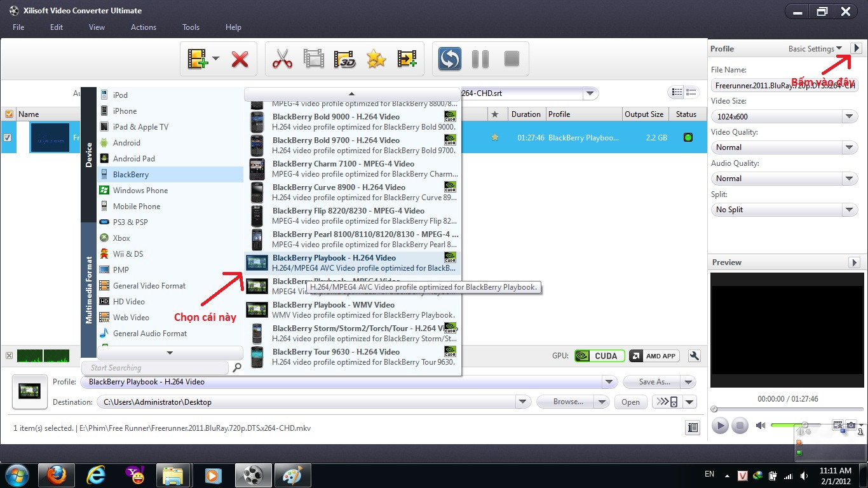This screenshot has width=868, height=488.
Task: Click the search magnifier icon
Action: tap(236, 367)
